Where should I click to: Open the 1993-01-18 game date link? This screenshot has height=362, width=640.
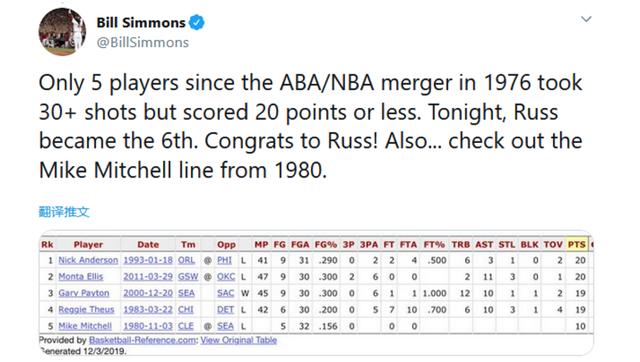click(148, 260)
